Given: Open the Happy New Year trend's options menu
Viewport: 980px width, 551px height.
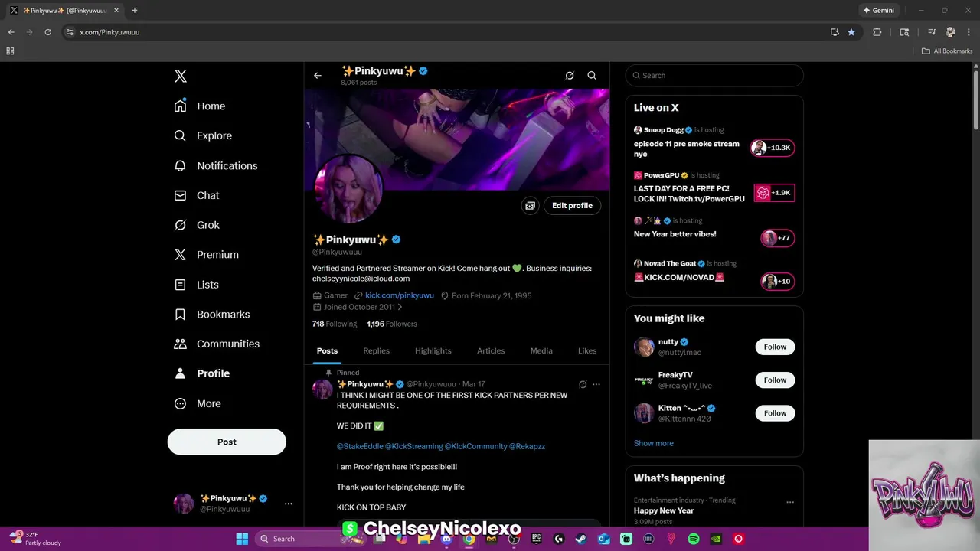Looking at the screenshot, I should click(x=790, y=503).
